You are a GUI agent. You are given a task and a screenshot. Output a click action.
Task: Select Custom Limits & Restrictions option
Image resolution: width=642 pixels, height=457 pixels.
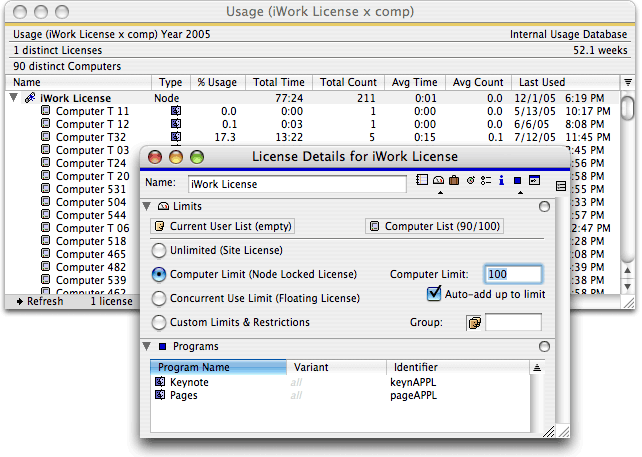pyautogui.click(x=159, y=323)
